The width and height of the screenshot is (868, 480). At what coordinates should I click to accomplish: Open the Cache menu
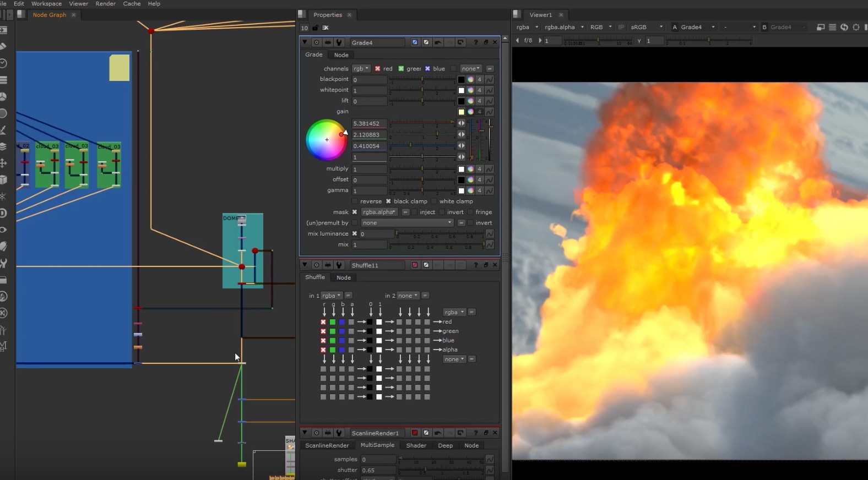[x=132, y=3]
